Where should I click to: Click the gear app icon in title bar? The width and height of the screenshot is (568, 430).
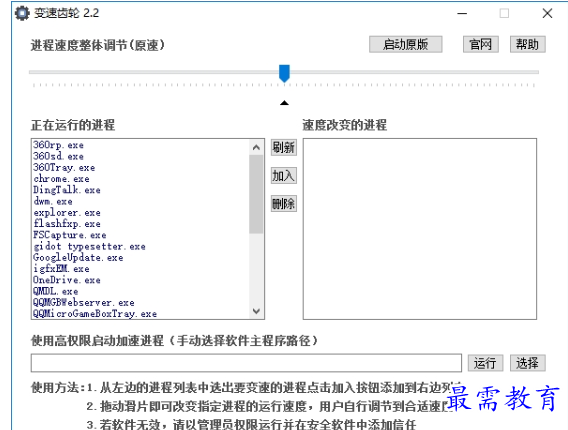(x=22, y=13)
